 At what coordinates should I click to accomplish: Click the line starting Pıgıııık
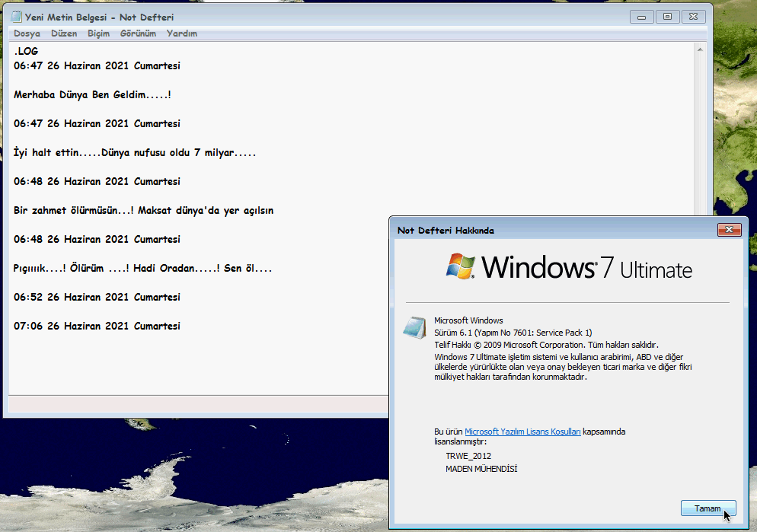tap(143, 268)
